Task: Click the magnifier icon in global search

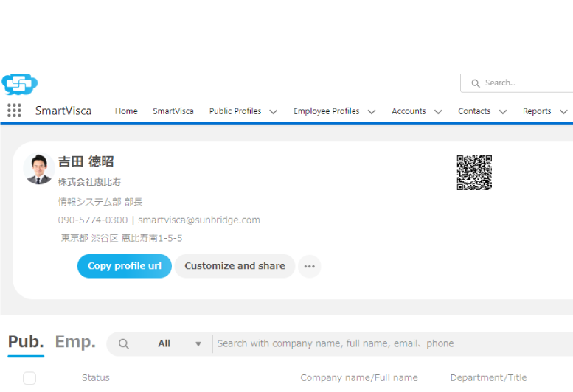Action: 476,83
